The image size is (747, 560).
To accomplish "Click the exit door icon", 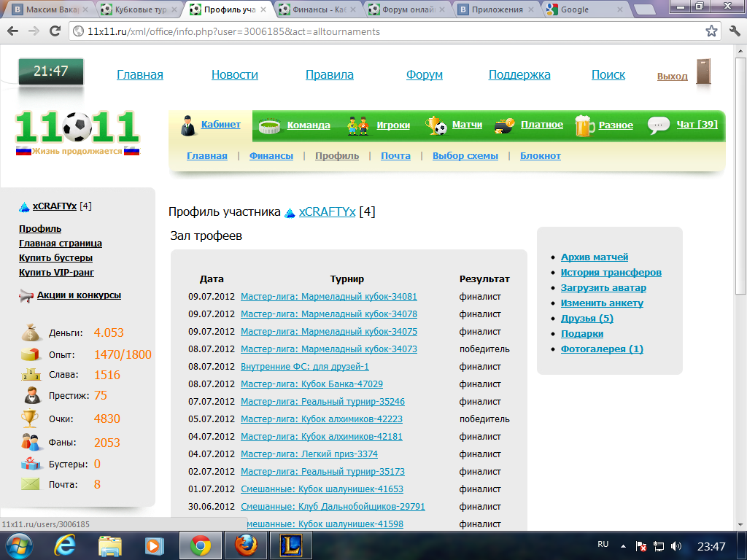I will tap(703, 72).
